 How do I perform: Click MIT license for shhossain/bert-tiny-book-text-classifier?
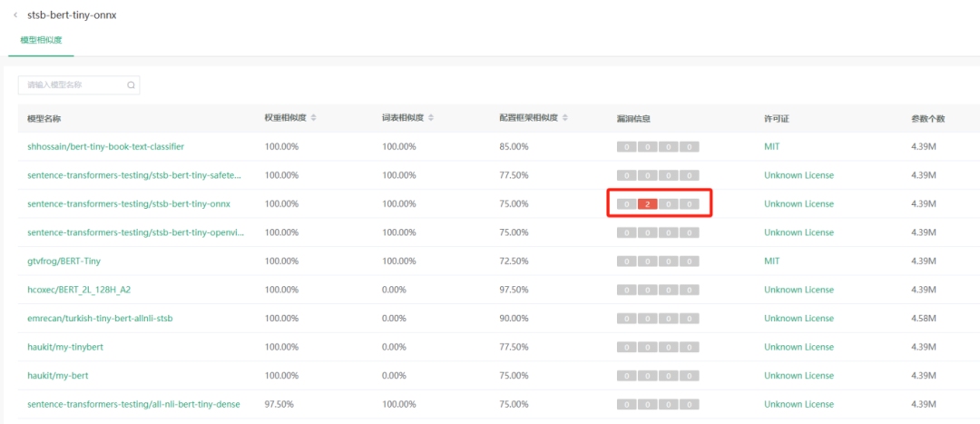772,146
